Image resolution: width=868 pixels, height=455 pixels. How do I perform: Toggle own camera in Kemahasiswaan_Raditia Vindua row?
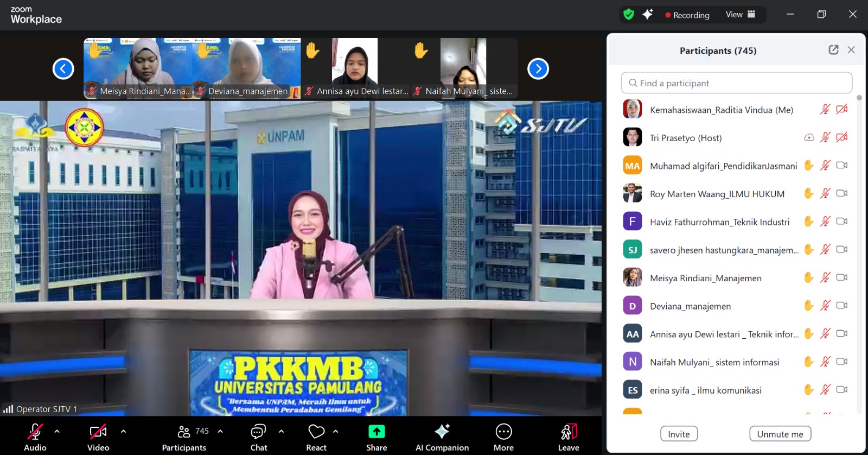click(842, 109)
